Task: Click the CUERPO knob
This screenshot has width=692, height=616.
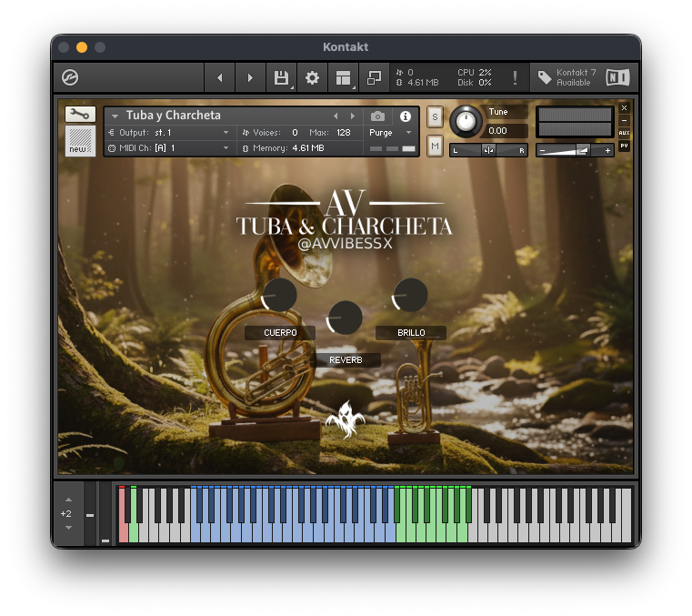Action: coord(279,295)
